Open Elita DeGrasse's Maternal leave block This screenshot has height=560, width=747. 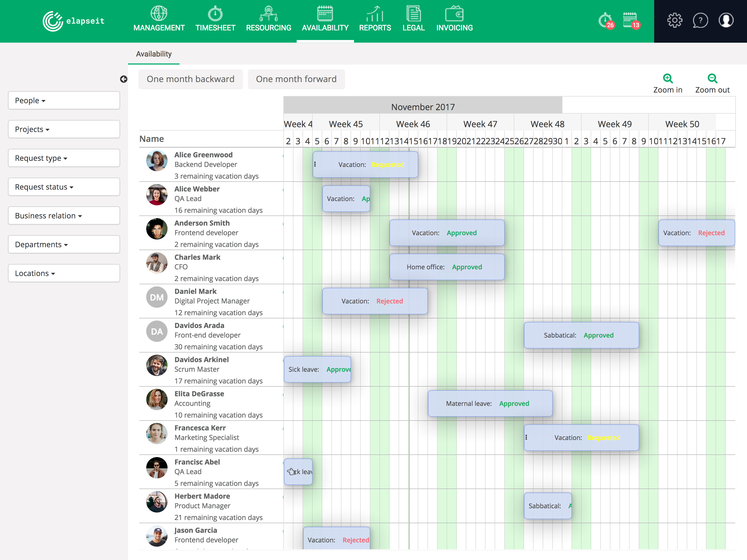point(490,403)
